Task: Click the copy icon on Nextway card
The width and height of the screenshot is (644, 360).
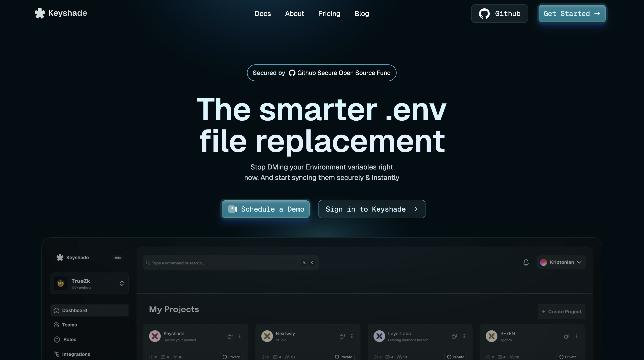Action: click(342, 336)
